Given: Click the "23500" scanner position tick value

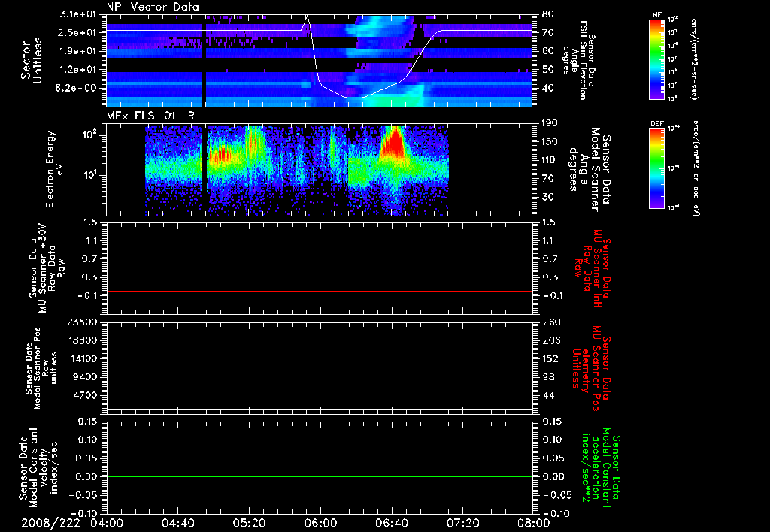Looking at the screenshot, I should point(83,322).
